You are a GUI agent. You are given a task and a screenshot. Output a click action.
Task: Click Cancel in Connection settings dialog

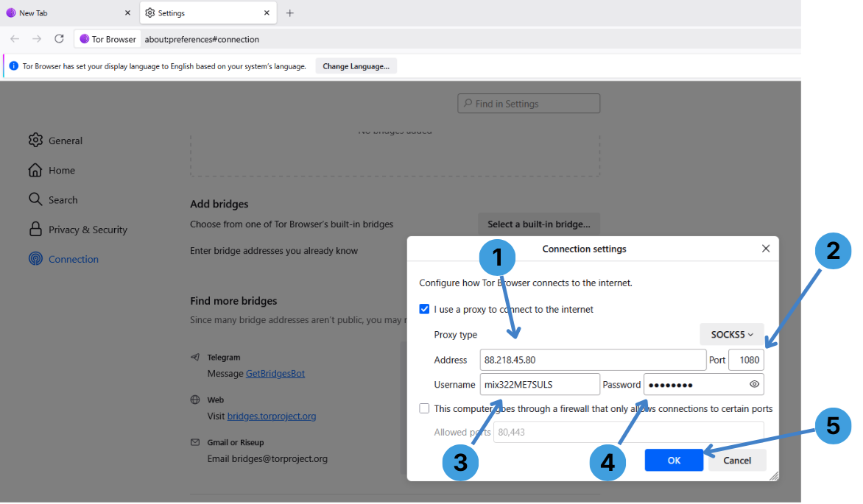click(x=737, y=461)
